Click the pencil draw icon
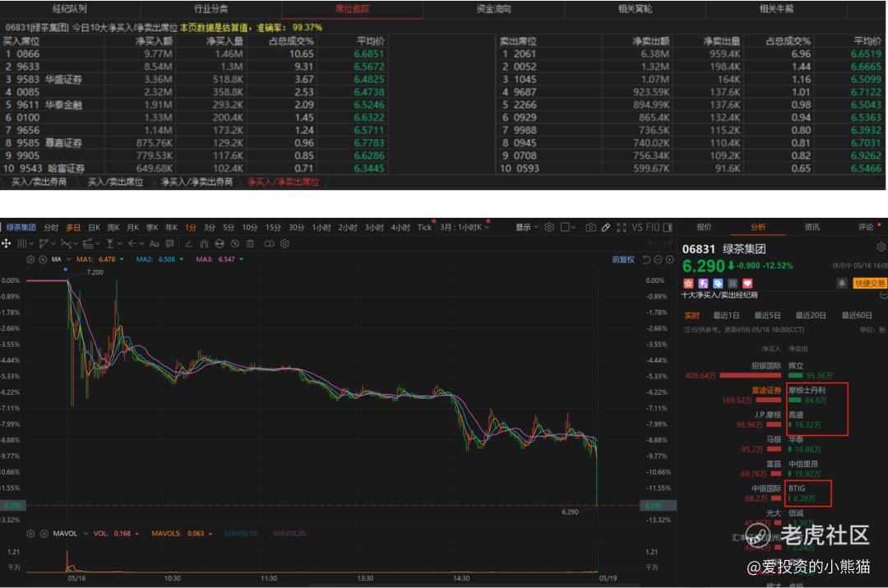The height and width of the screenshot is (588, 888). [605, 227]
